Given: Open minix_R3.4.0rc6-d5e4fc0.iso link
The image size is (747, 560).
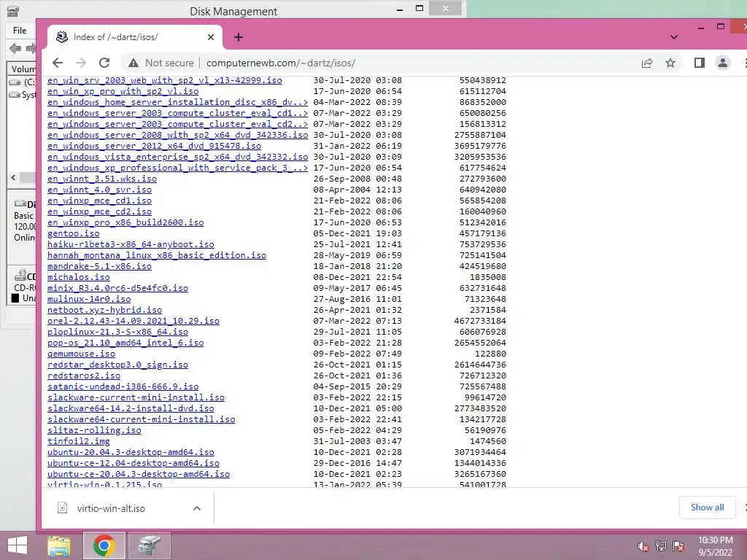Looking at the screenshot, I should [x=117, y=289].
